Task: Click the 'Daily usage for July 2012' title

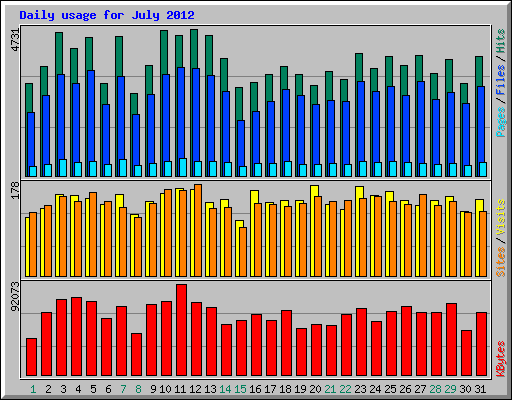Action: [x=107, y=15]
